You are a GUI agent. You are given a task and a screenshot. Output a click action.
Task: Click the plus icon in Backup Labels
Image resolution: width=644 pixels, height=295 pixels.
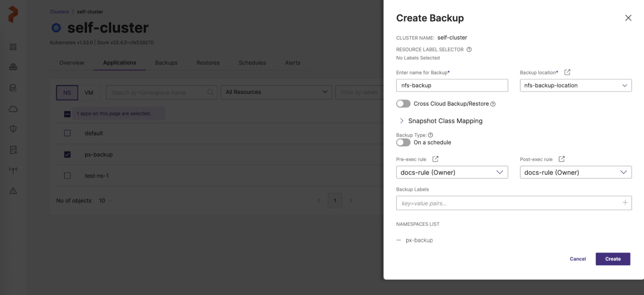625,203
